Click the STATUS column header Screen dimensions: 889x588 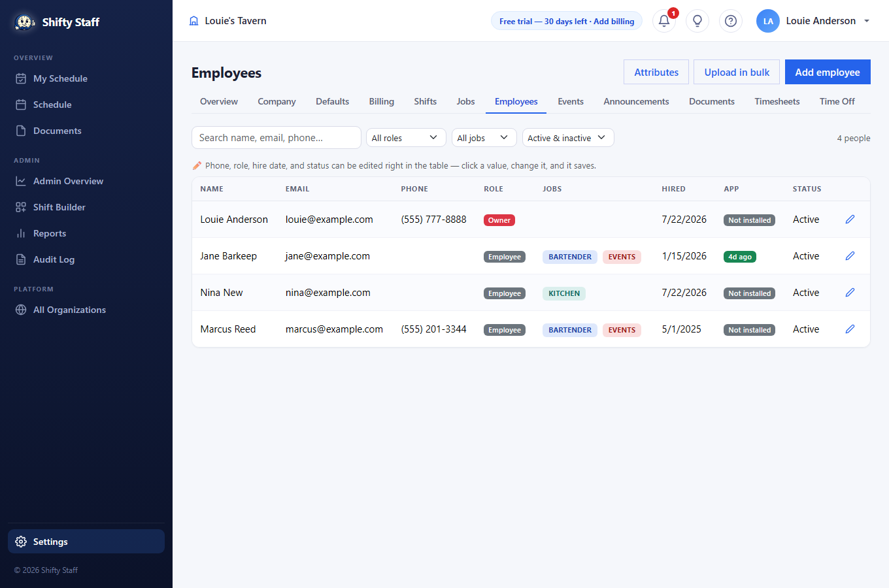click(x=807, y=189)
